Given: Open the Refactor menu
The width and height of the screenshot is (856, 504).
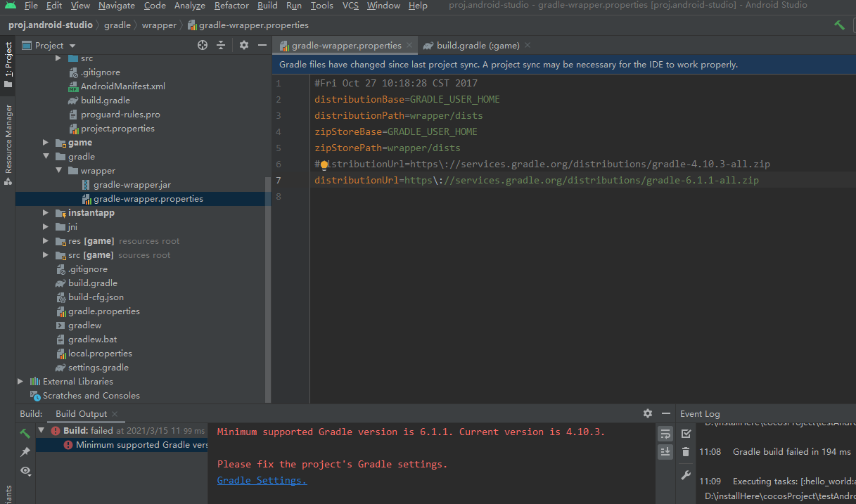Looking at the screenshot, I should click(x=231, y=6).
